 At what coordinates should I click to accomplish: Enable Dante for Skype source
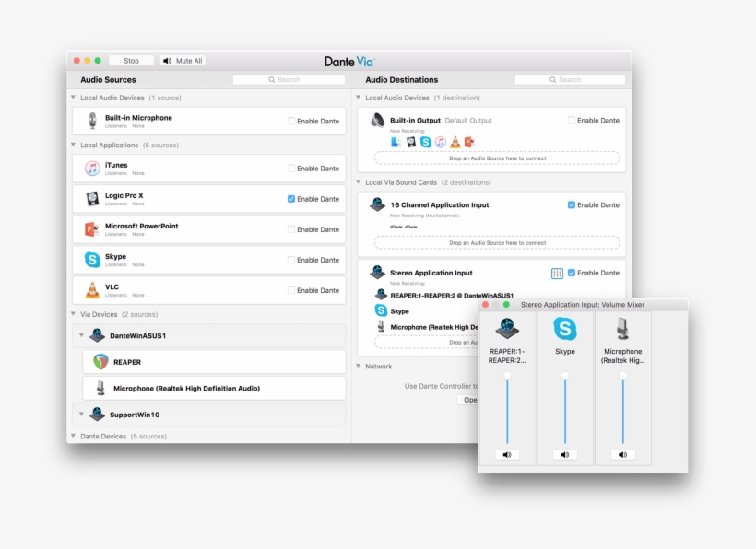coord(291,260)
